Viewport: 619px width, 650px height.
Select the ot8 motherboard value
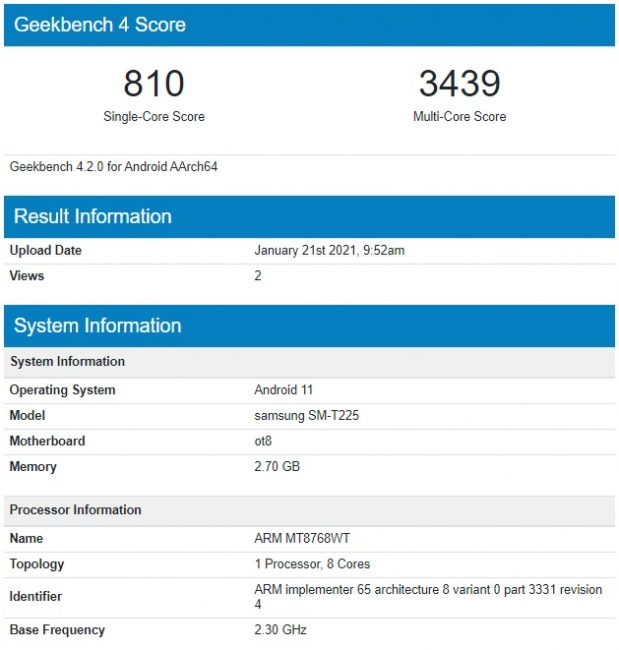point(263,441)
